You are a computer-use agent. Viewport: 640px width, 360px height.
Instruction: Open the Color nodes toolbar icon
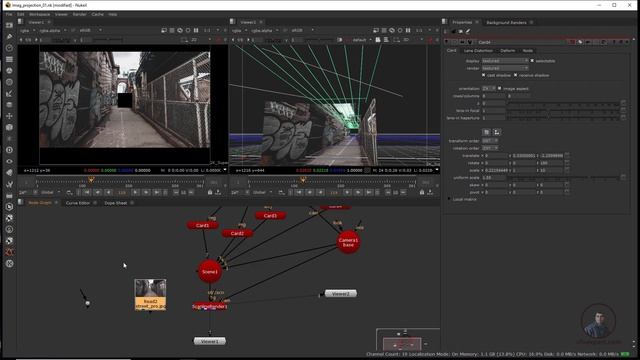point(9,71)
